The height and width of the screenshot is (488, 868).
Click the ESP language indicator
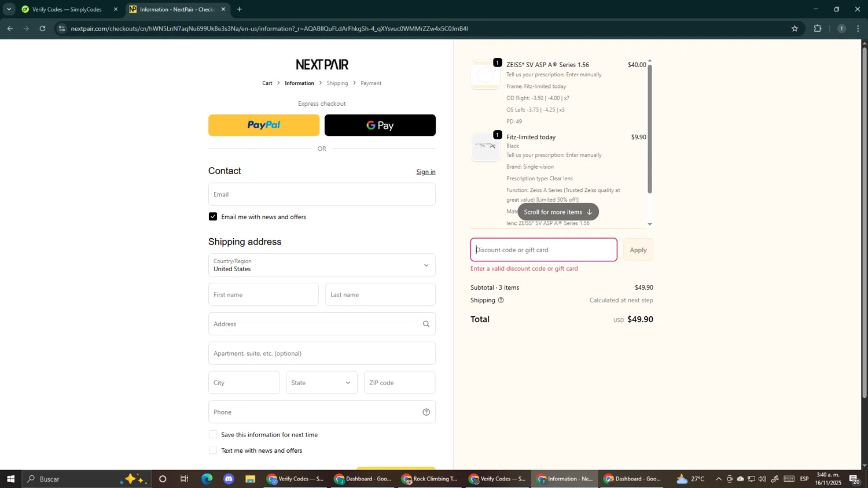click(x=804, y=479)
